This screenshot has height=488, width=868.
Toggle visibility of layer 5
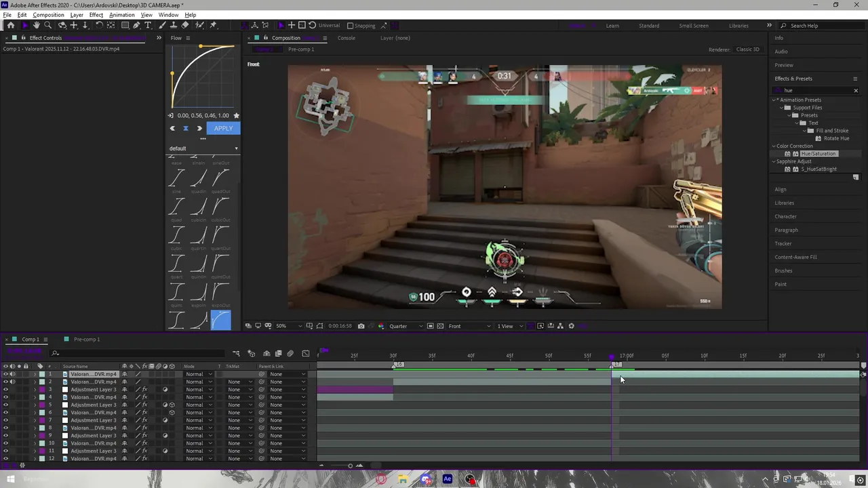5,405
